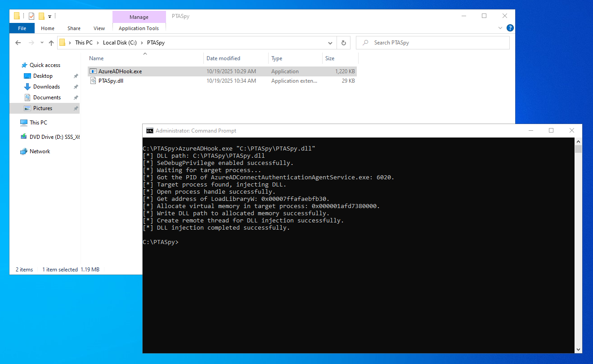Click the Properties quick access toolbar icon
Viewport: 593px width, 364px height.
pos(31,16)
